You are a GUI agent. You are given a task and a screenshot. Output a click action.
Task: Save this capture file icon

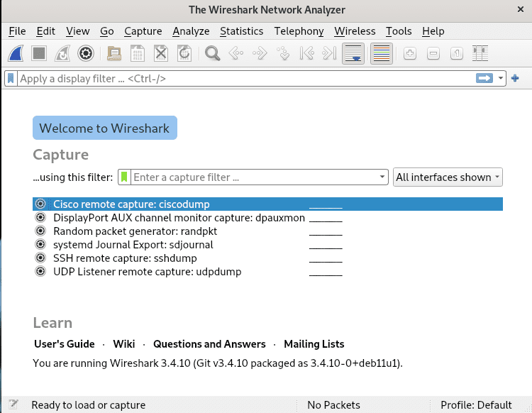coord(138,54)
